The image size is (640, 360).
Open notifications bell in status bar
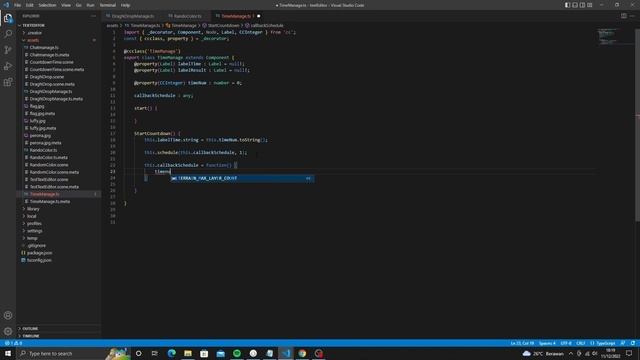coord(633,343)
